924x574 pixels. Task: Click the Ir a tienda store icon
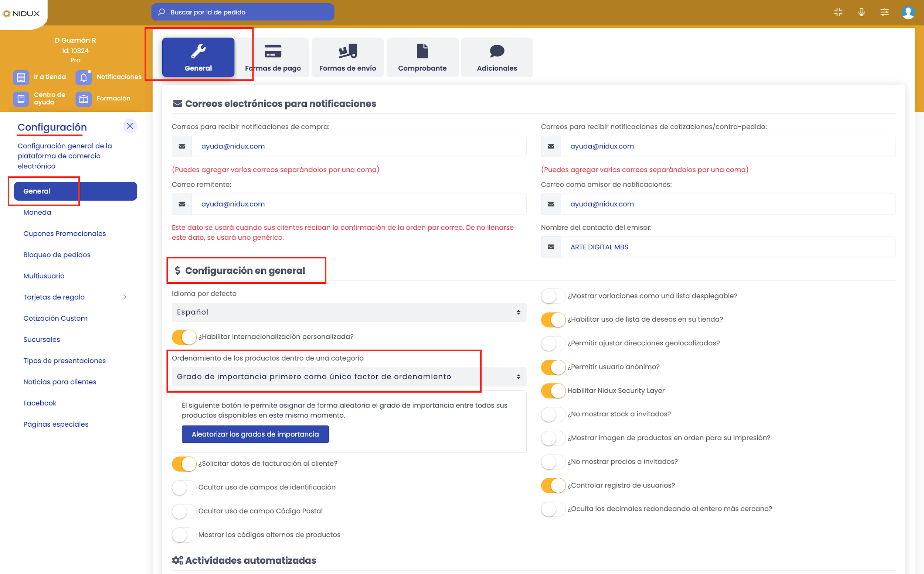pyautogui.click(x=21, y=78)
